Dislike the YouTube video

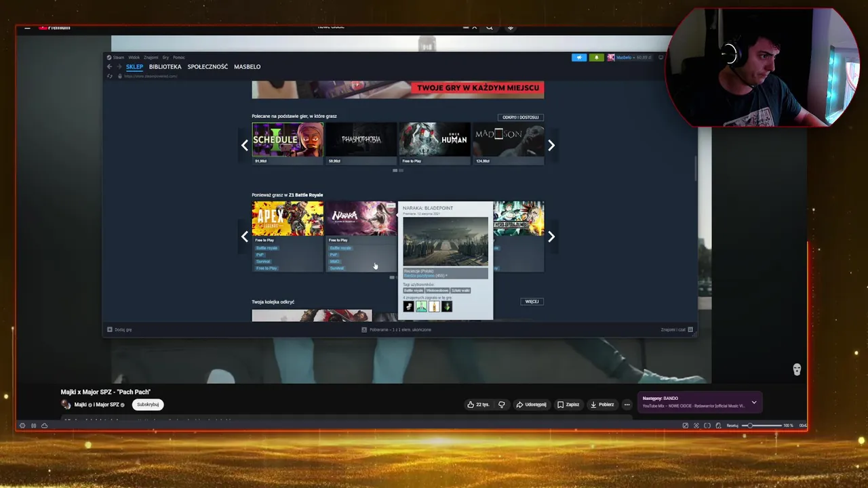click(502, 405)
